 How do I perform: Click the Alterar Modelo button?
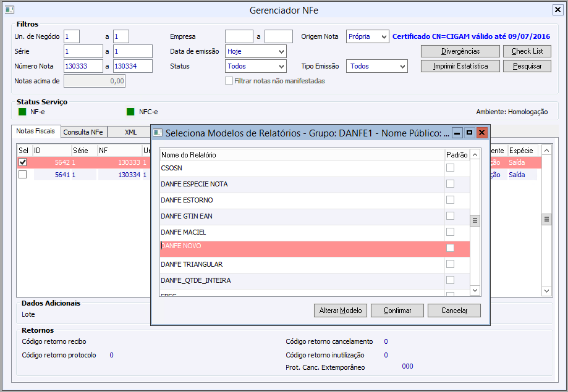[x=341, y=311]
